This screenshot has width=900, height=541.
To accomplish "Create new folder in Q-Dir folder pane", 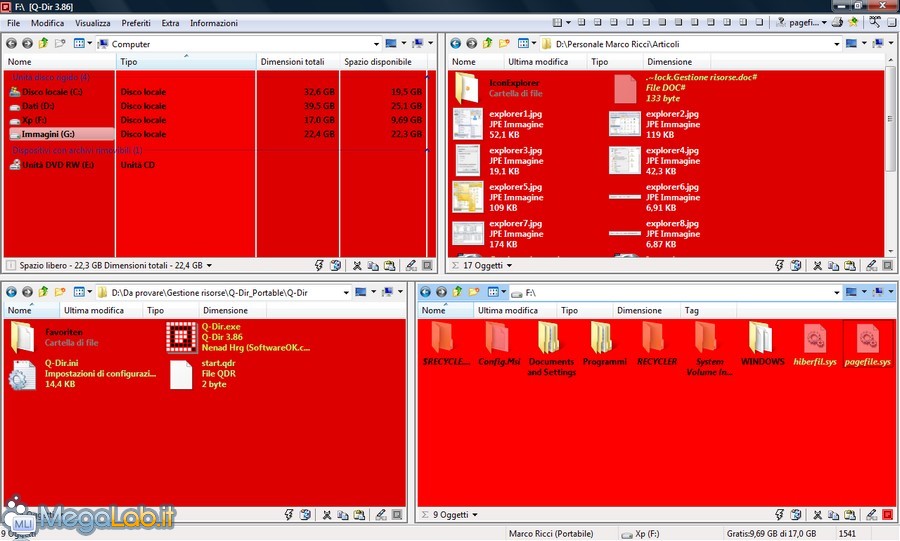I will (60, 292).
